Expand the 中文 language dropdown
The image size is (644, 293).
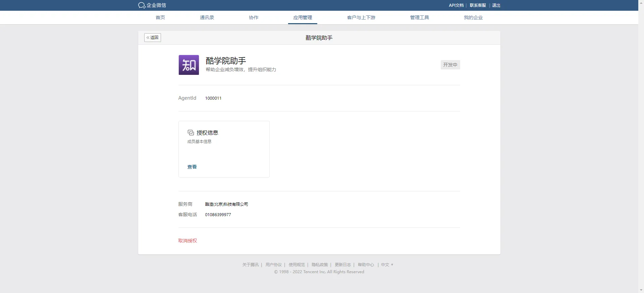[387, 265]
